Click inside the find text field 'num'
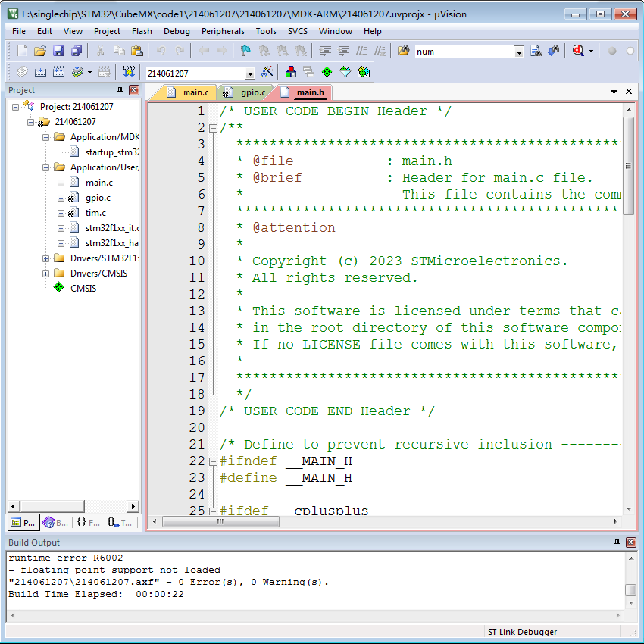644x644 pixels. click(x=464, y=52)
